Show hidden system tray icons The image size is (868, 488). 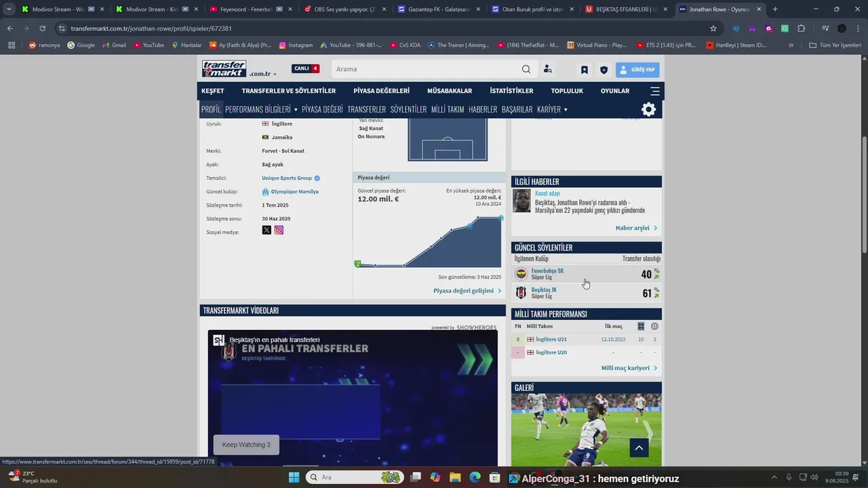click(x=775, y=477)
